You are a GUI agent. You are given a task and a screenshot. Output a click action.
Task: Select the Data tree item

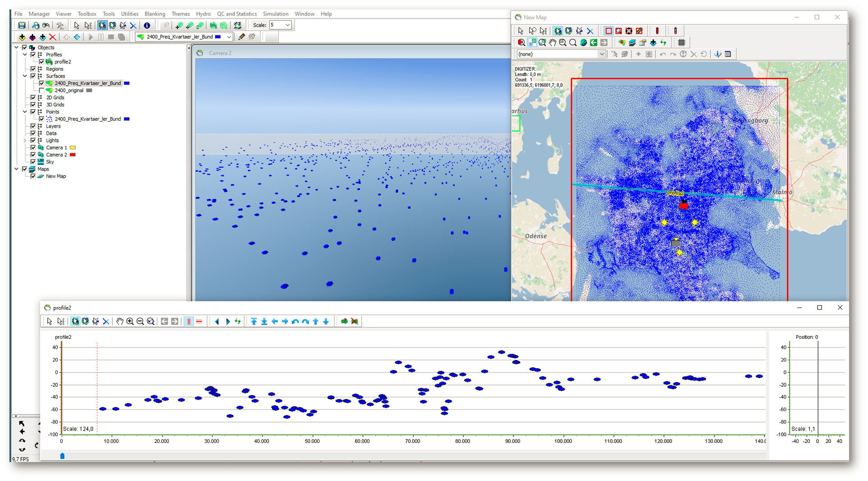pyautogui.click(x=51, y=133)
